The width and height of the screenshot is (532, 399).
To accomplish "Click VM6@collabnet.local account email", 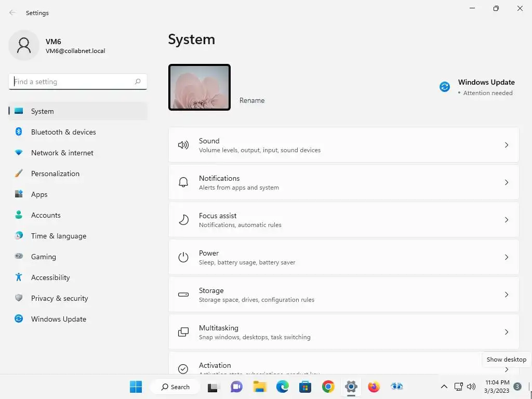I will (75, 51).
